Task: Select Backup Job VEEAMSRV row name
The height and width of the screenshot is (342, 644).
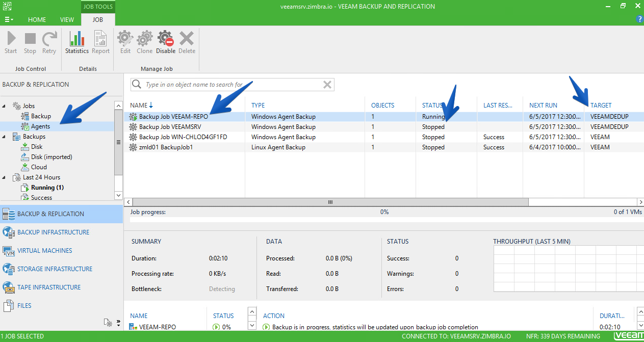Action: click(x=170, y=127)
